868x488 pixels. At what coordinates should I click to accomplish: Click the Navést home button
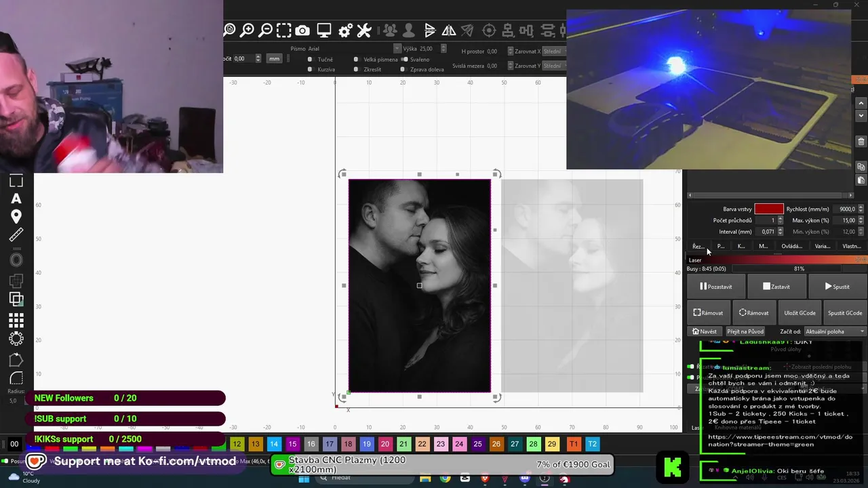(704, 331)
